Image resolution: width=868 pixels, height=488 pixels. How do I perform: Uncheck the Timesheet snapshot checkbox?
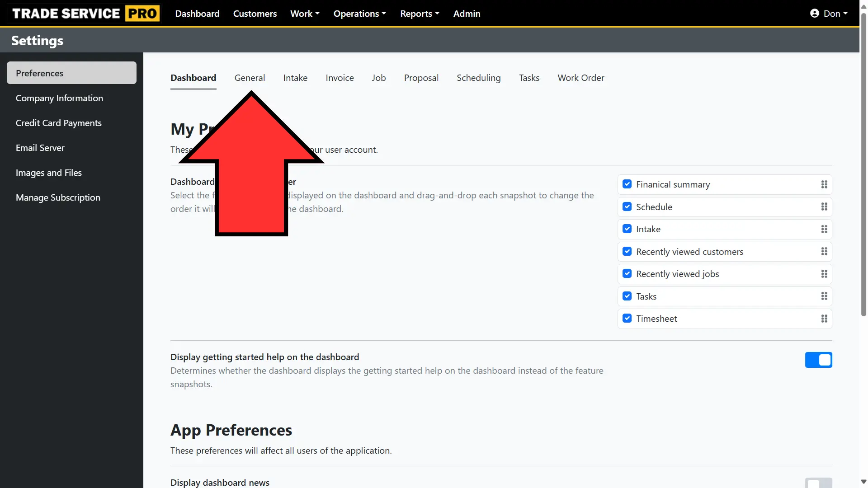627,319
